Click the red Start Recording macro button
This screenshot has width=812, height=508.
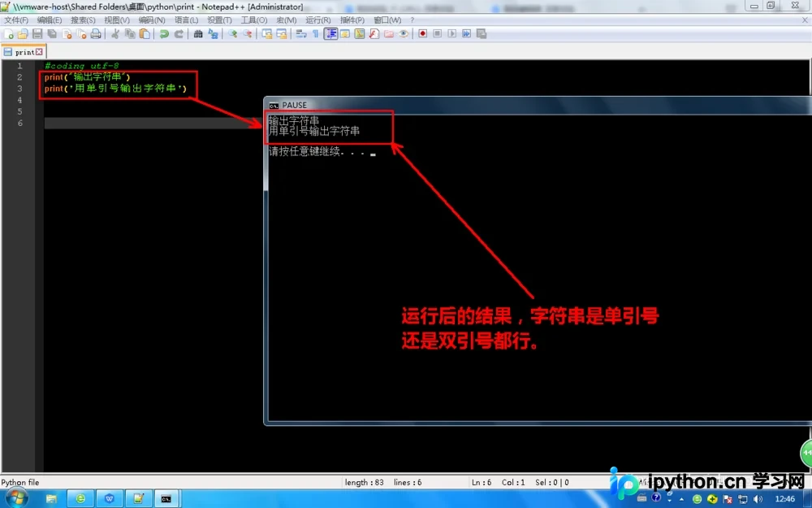(x=422, y=33)
